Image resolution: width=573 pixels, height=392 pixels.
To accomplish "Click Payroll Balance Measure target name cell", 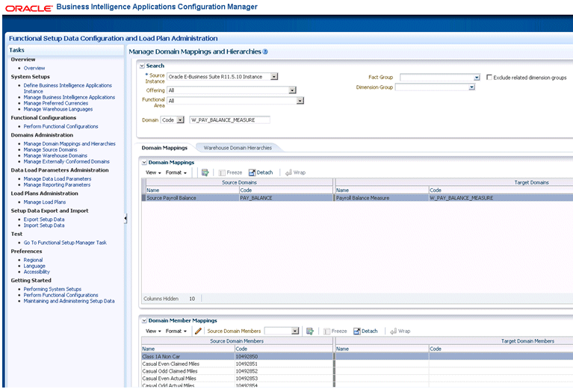I will click(382, 198).
